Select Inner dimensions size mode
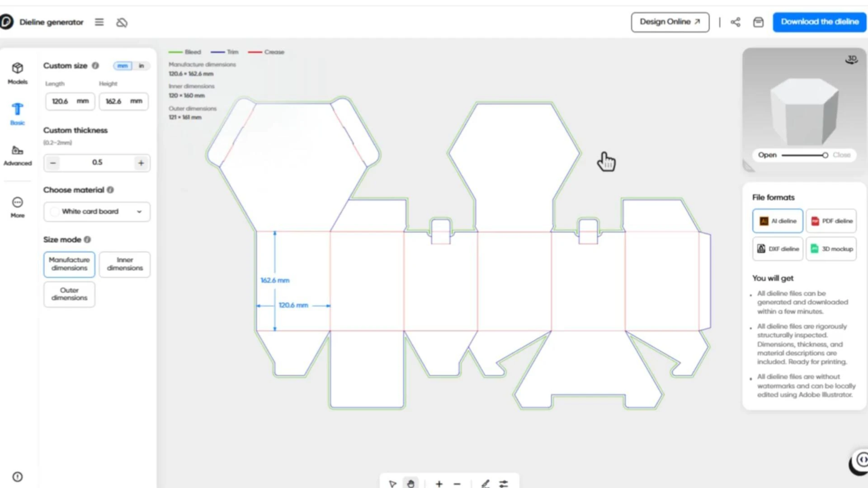The height and width of the screenshot is (488, 868). tap(125, 264)
